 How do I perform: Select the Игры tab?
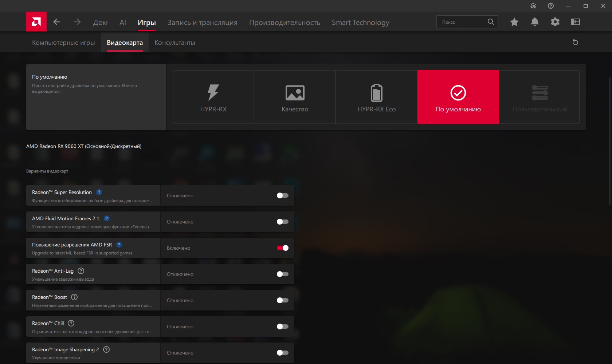point(147,23)
